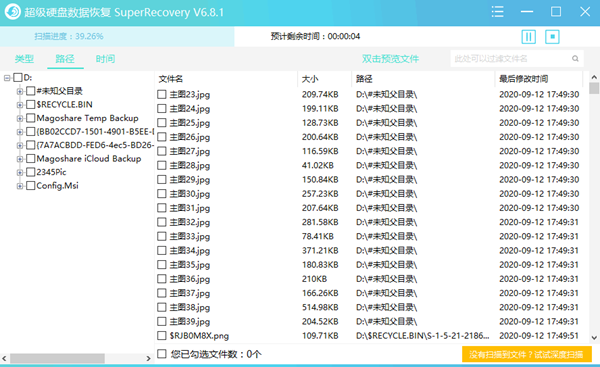Click the search magnifier icon
The width and height of the screenshot is (600, 367).
(575, 59)
